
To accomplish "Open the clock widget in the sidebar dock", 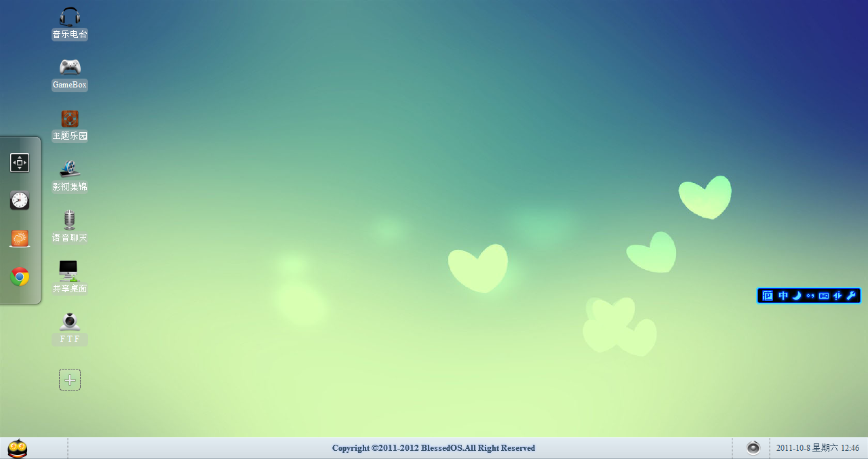I will pyautogui.click(x=20, y=200).
